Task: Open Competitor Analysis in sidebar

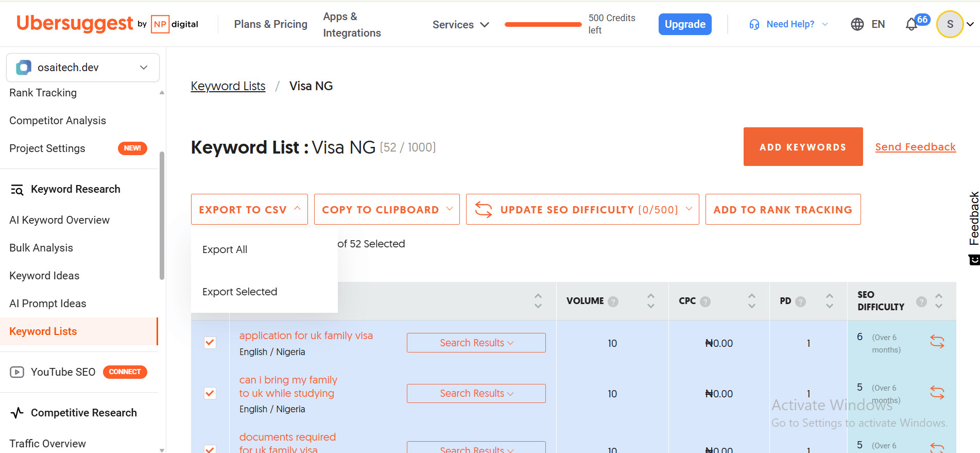Action: [58, 121]
